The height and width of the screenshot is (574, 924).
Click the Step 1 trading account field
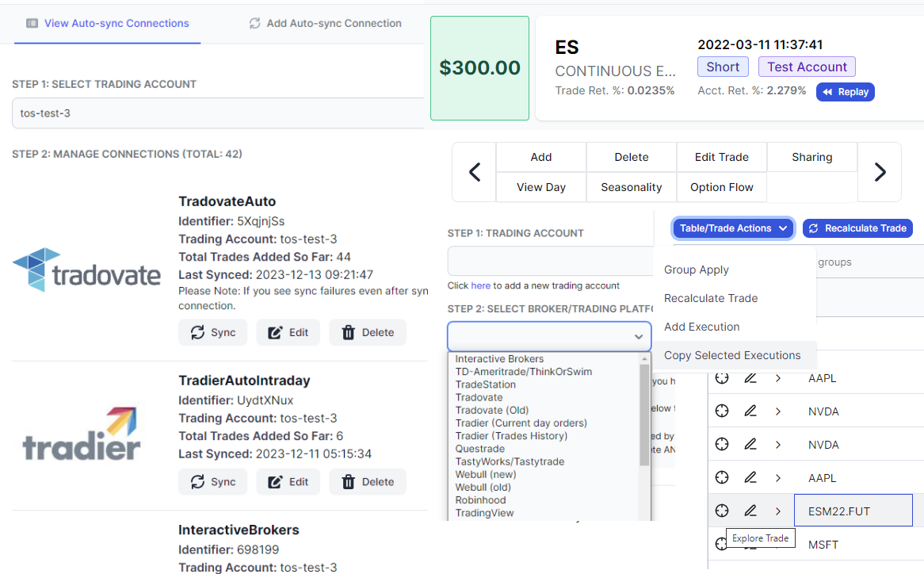coord(551,261)
